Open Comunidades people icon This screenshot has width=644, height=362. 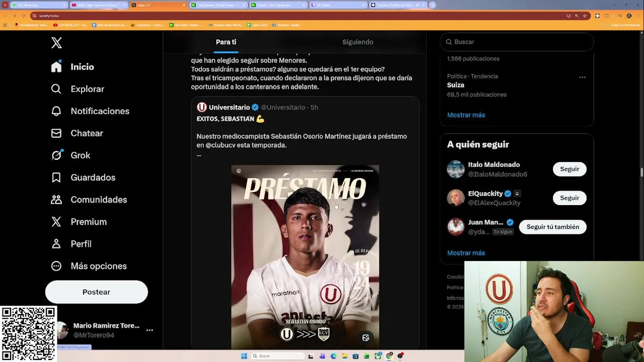56,200
